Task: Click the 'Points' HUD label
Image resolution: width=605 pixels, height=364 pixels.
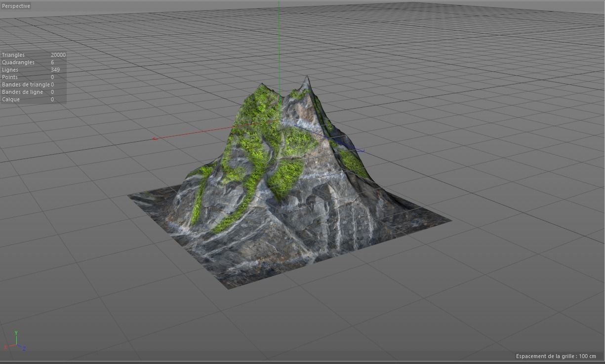Action: point(10,77)
